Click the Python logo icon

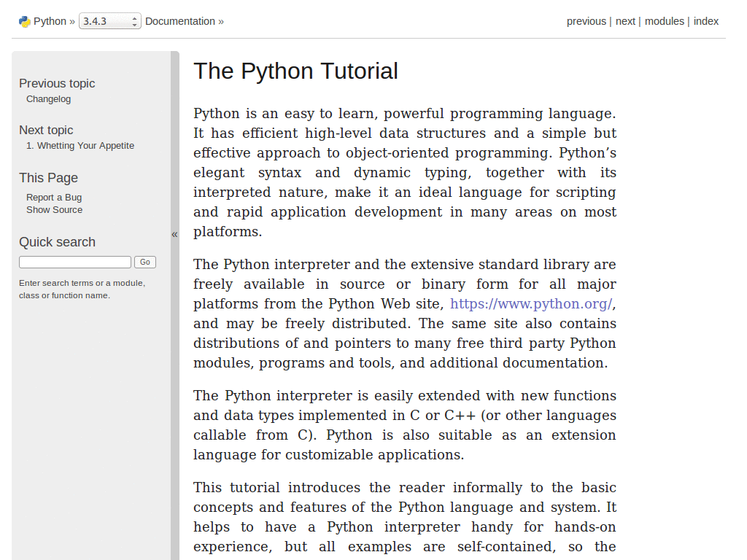click(x=25, y=21)
